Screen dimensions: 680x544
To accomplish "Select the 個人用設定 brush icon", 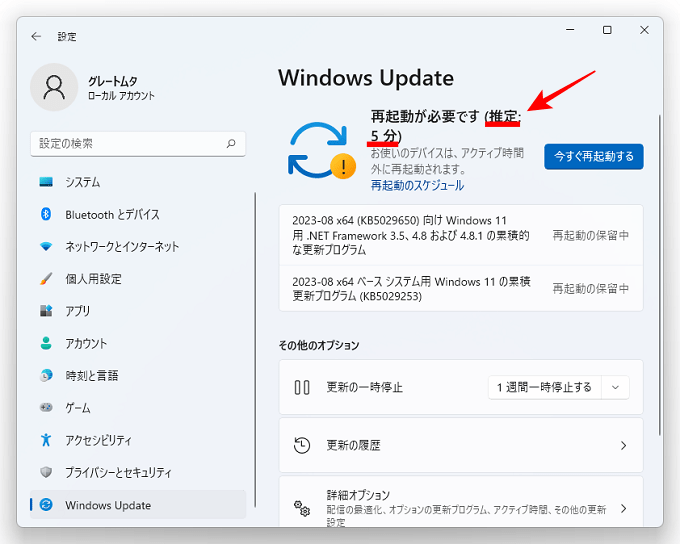I will click(x=46, y=279).
